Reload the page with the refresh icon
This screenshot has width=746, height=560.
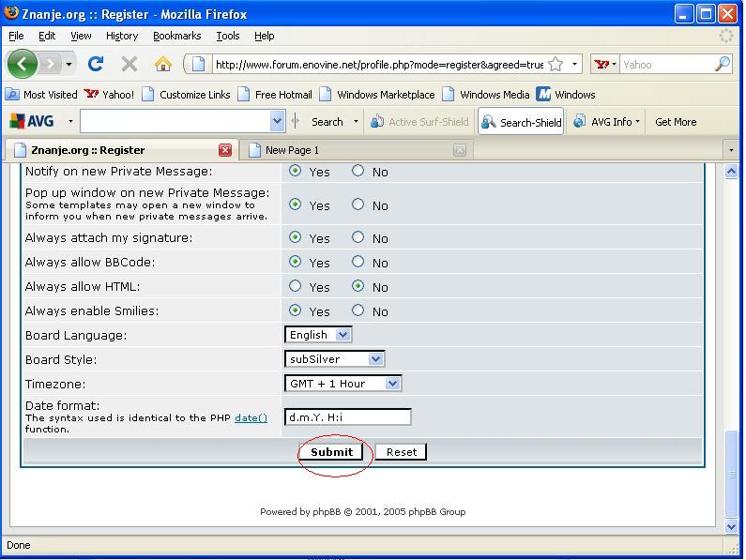[95, 64]
